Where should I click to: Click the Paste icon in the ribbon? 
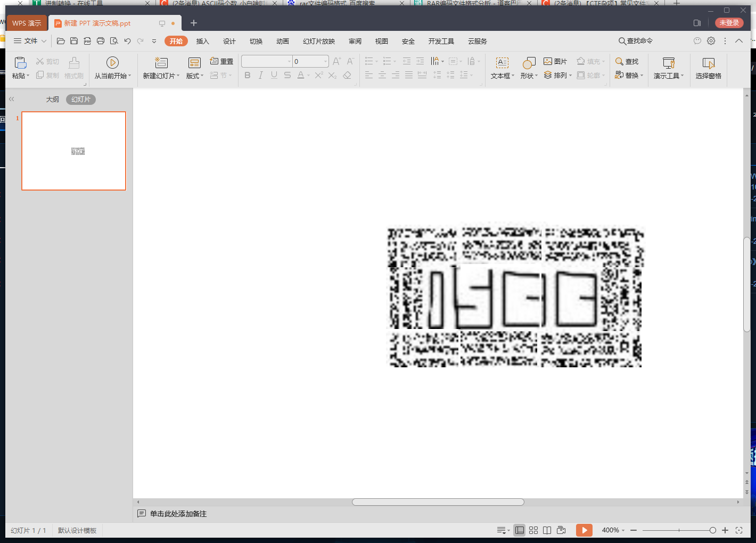(20, 63)
